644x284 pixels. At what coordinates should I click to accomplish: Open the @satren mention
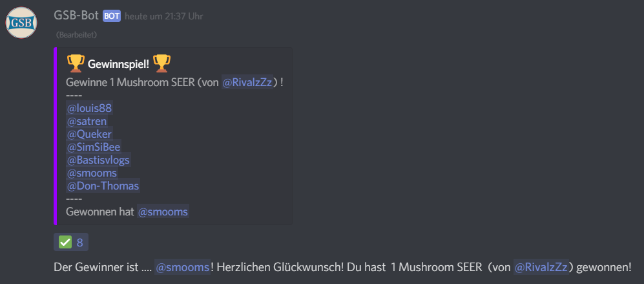pyautogui.click(x=87, y=121)
